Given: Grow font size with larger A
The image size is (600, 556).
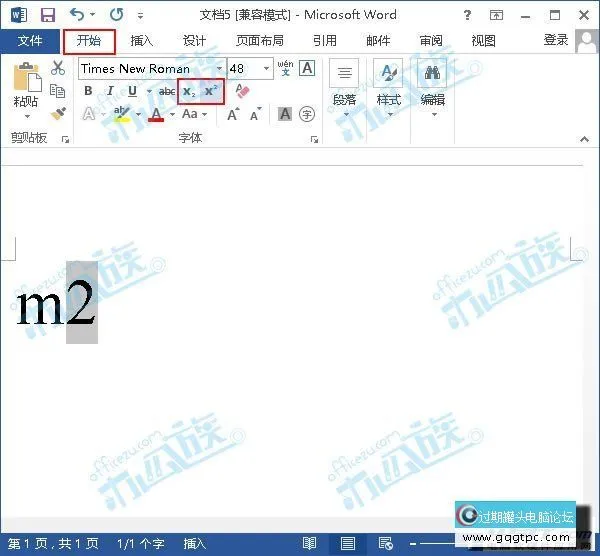Looking at the screenshot, I should point(233,114).
